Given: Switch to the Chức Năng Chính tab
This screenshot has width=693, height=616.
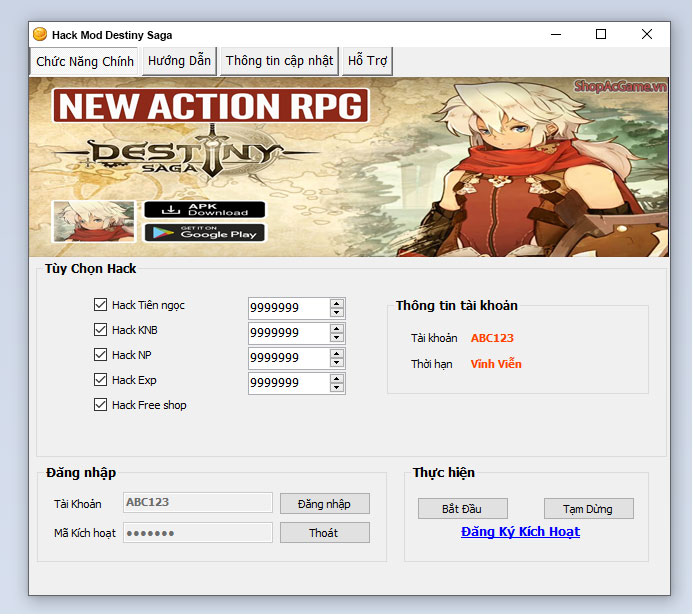Looking at the screenshot, I should tap(84, 61).
